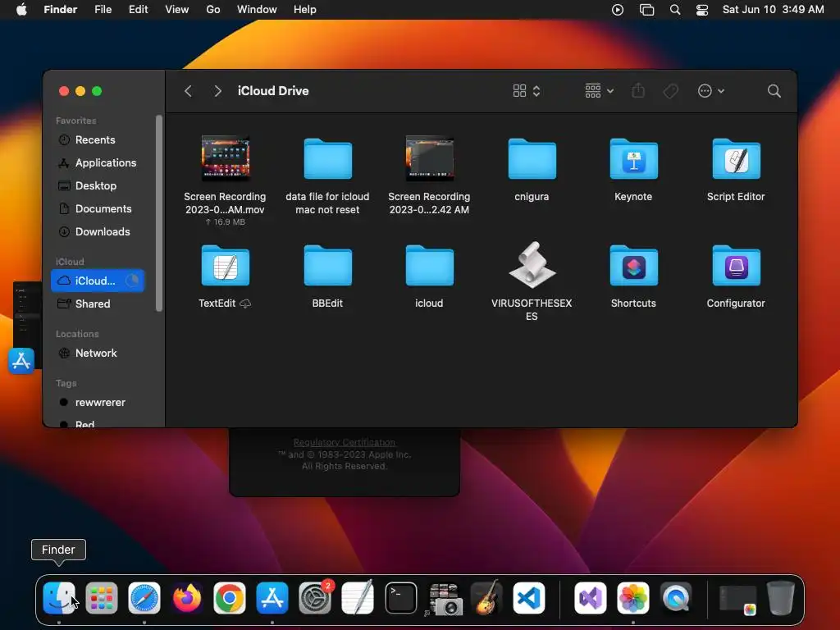This screenshot has height=630, width=840.
Task: Click the screen recording status icon in menu bar
Action: [x=618, y=10]
